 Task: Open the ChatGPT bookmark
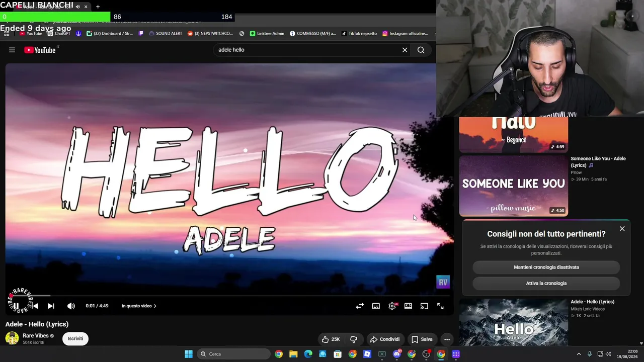(59, 33)
